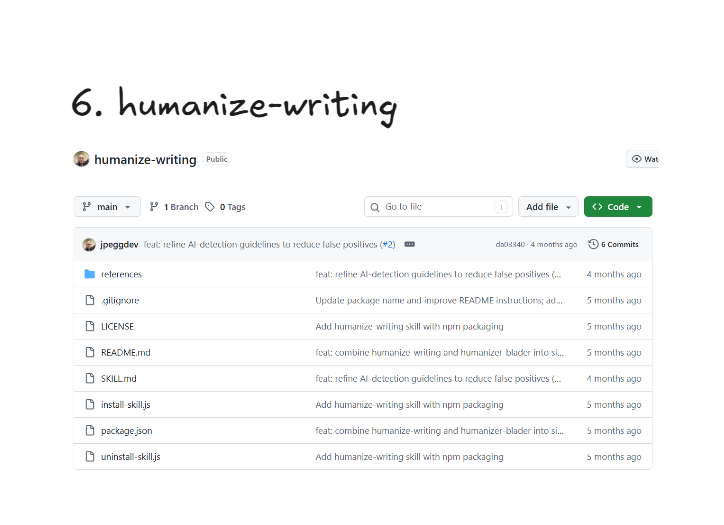This screenshot has width=724, height=525.
Task: Open the install-skill.js file
Action: click(126, 405)
